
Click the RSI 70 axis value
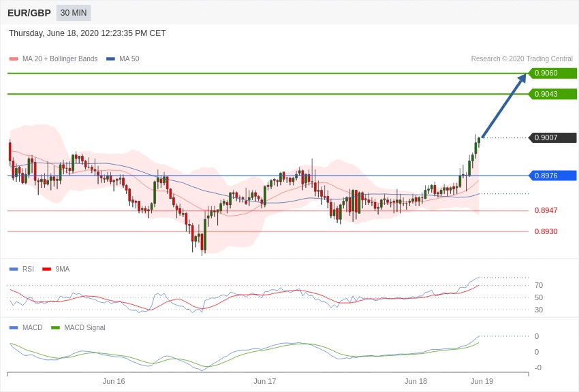tap(539, 285)
